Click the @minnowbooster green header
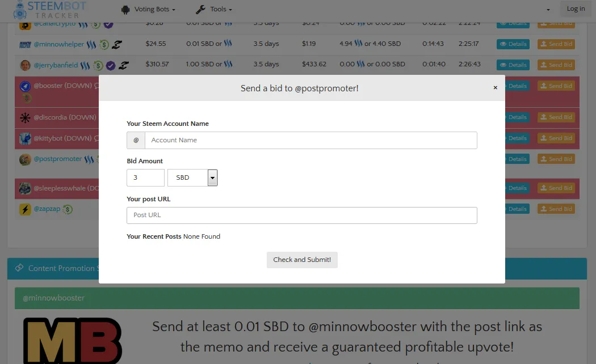Image resolution: width=596 pixels, height=364 pixels. pos(297,298)
